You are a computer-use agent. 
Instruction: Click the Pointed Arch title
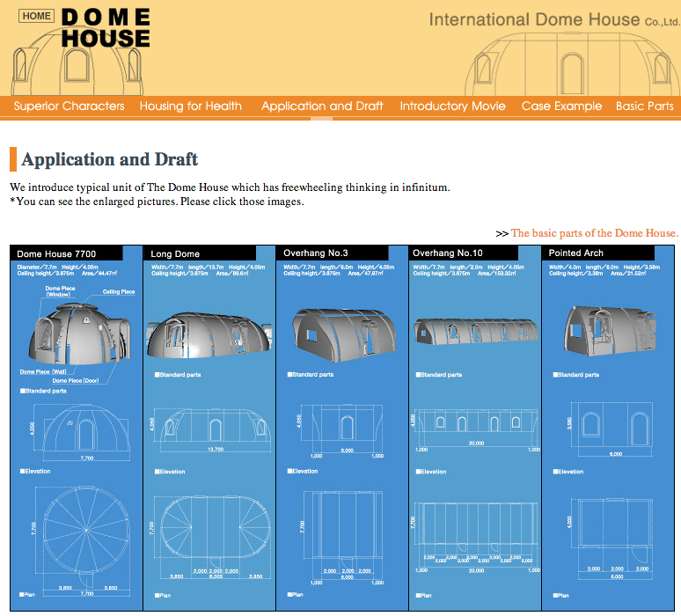point(576,253)
